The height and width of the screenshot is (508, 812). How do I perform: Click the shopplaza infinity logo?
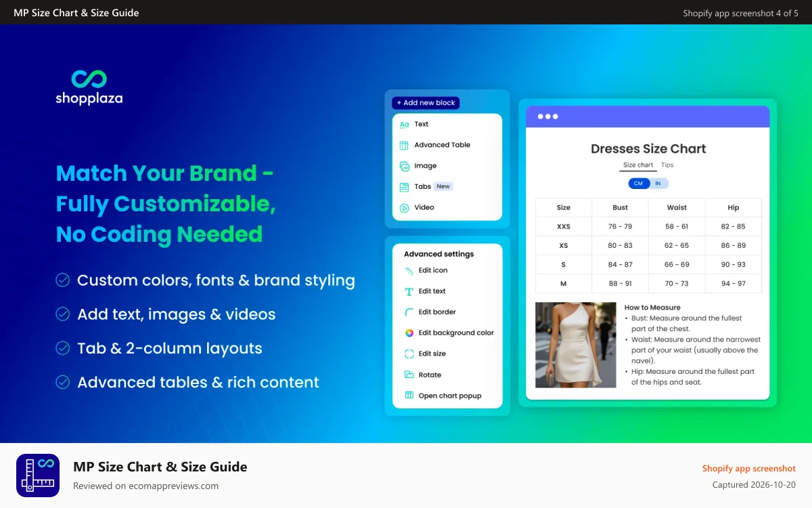tap(89, 79)
